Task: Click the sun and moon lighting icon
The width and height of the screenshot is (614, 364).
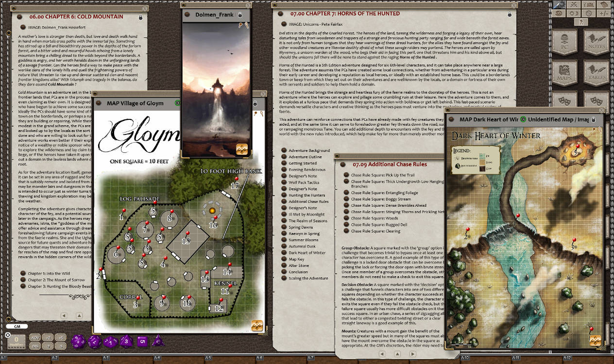Action: (x=574, y=14)
